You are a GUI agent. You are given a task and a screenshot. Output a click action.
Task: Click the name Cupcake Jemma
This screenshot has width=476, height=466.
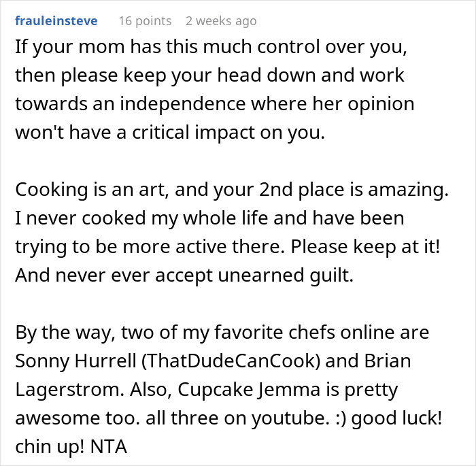point(249,389)
